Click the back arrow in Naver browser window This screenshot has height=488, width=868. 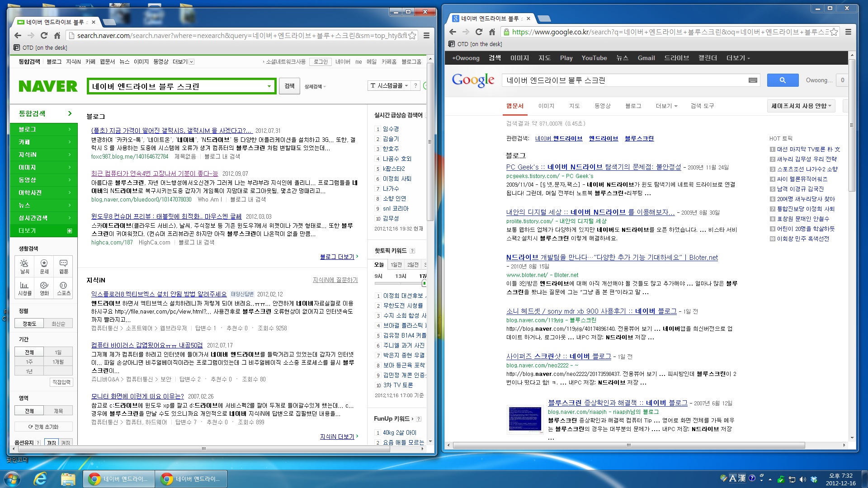[x=18, y=35]
